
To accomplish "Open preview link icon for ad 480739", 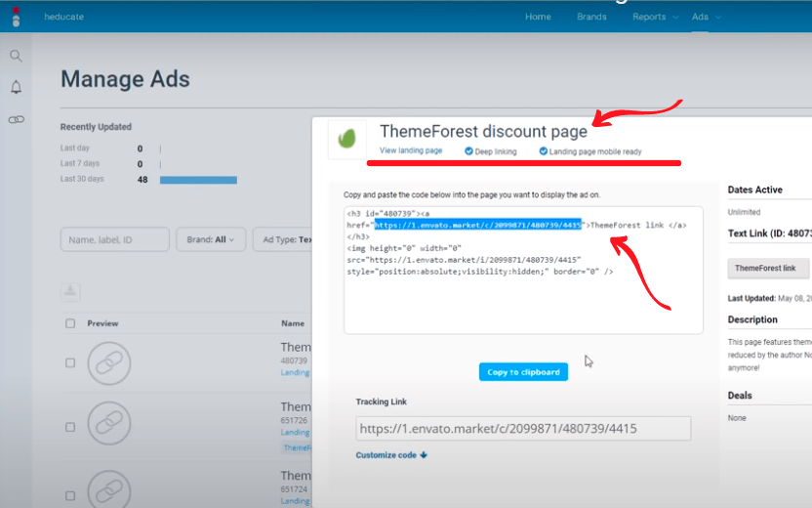I will click(108, 363).
